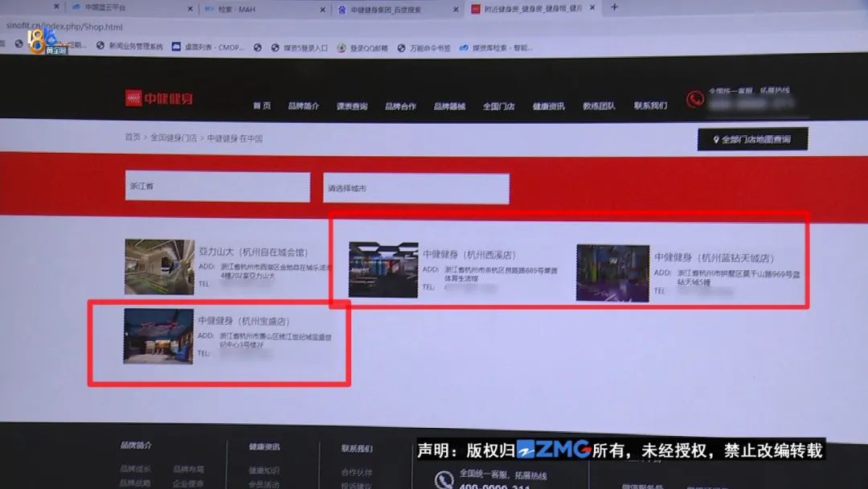The width and height of the screenshot is (868, 489).
Task: Open the 联系我们 navigation item
Action: (x=650, y=105)
